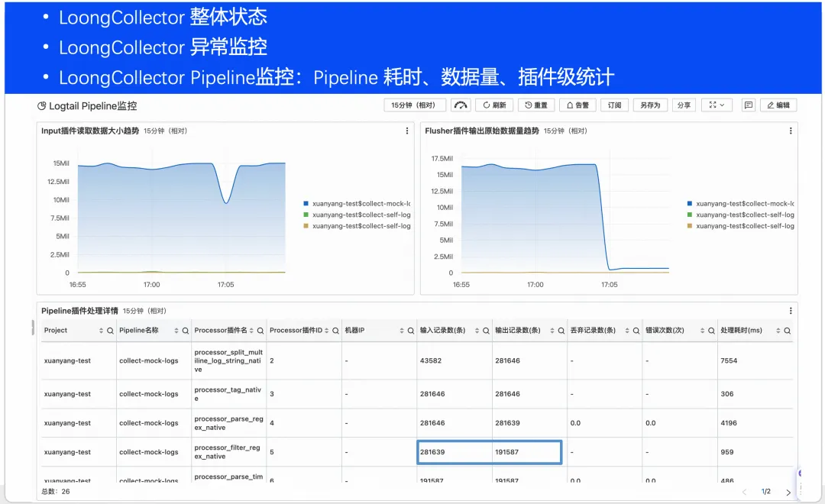Select the processor_tag_native cell

pyautogui.click(x=228, y=394)
